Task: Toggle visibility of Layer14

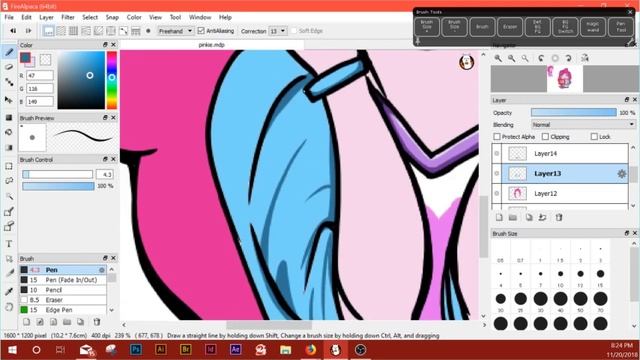Action: tap(497, 153)
